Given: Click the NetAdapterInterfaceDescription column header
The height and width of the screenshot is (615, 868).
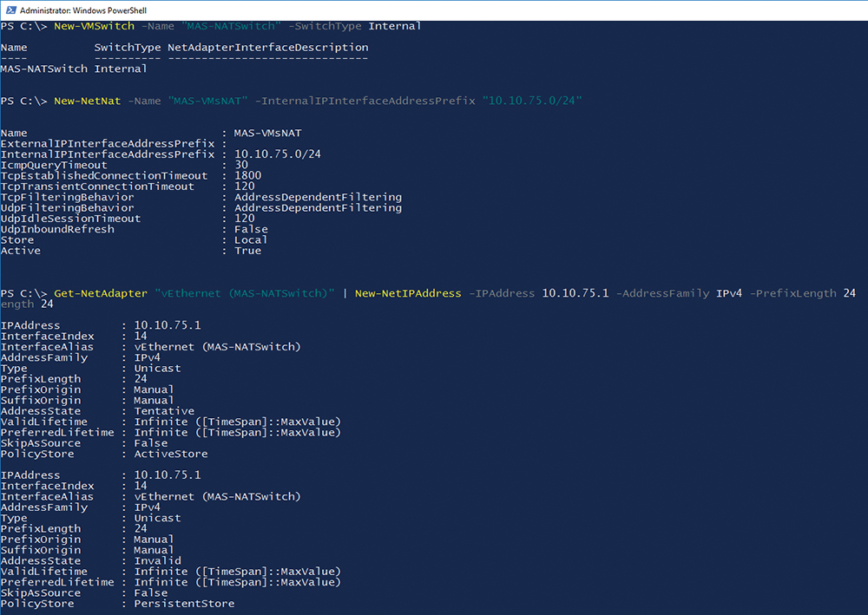Looking at the screenshot, I should coord(267,47).
